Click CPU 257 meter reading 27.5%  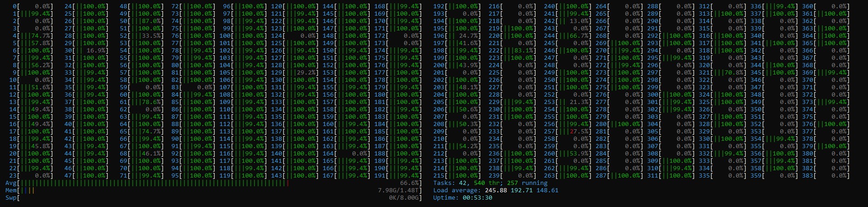[x=568, y=132]
